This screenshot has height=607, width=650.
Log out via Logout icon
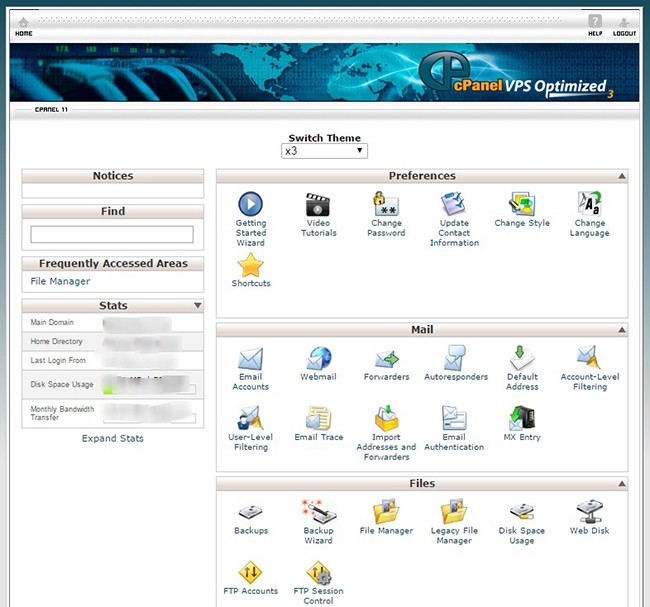pos(624,27)
